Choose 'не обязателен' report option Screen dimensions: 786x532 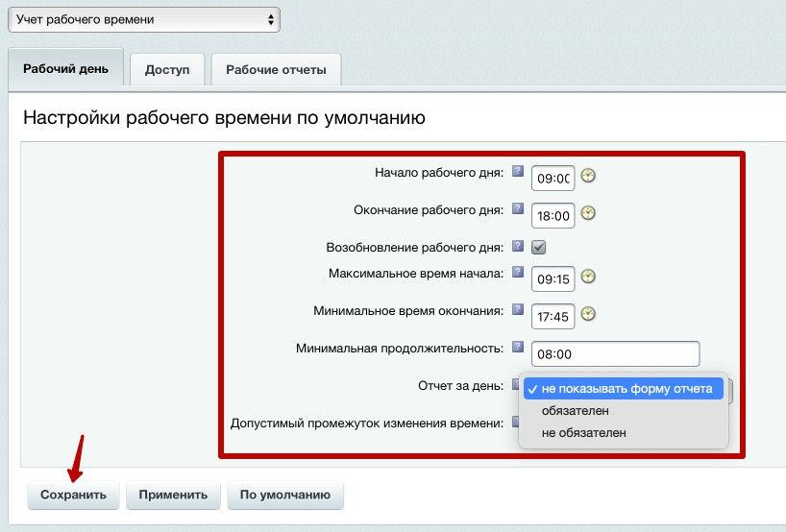click(x=583, y=433)
